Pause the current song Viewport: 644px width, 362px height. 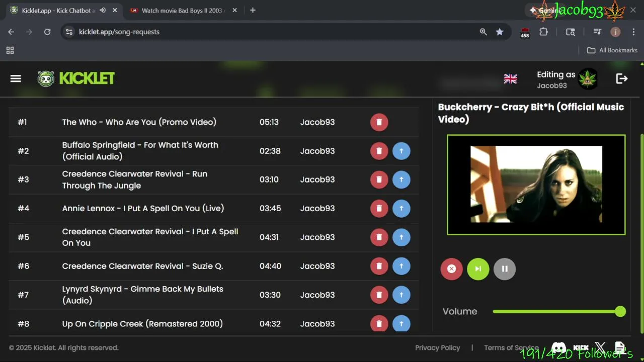pyautogui.click(x=505, y=269)
